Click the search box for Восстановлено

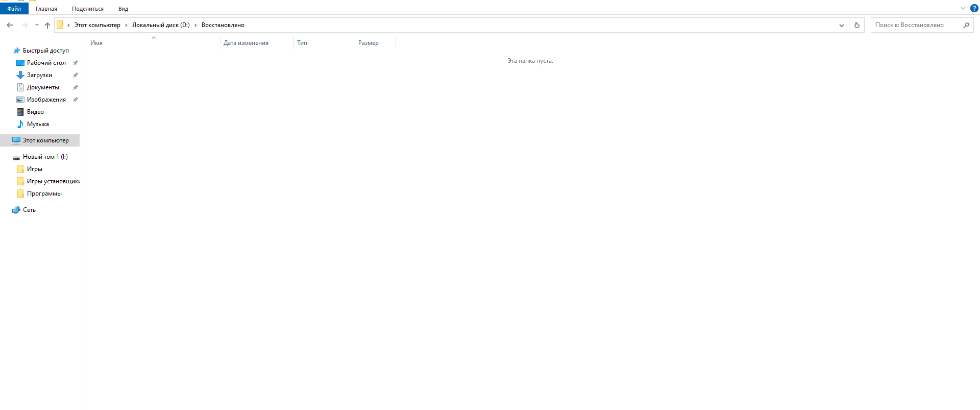tap(916, 25)
